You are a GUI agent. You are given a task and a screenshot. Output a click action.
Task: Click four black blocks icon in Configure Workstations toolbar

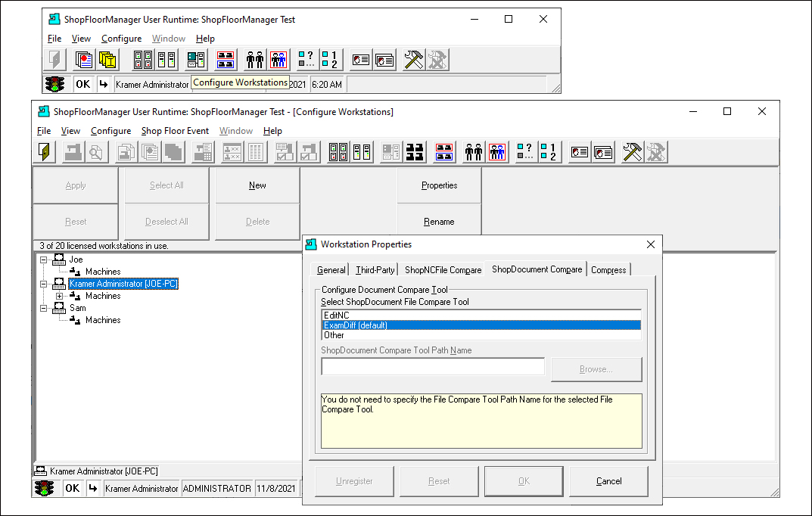pyautogui.click(x=415, y=152)
